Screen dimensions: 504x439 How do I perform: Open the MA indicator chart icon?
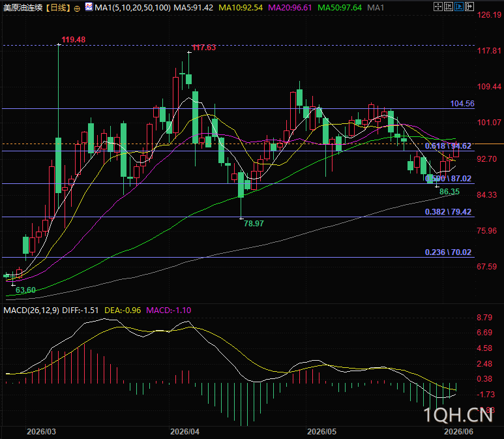click(89, 7)
